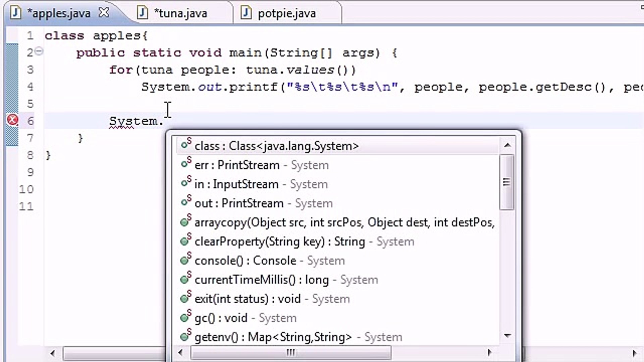Close the apples.java tab
This screenshot has width=644, height=362.
point(104,12)
